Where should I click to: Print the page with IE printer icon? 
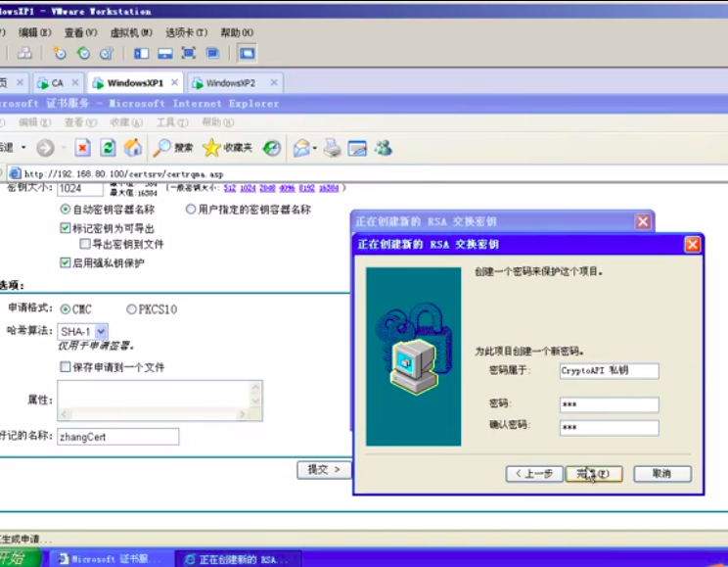click(x=332, y=148)
